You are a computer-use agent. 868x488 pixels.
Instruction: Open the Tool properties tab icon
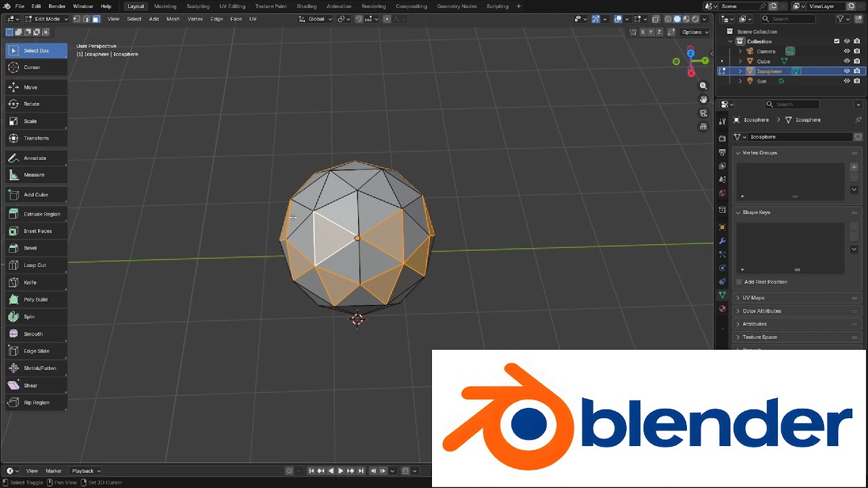pos(722,121)
